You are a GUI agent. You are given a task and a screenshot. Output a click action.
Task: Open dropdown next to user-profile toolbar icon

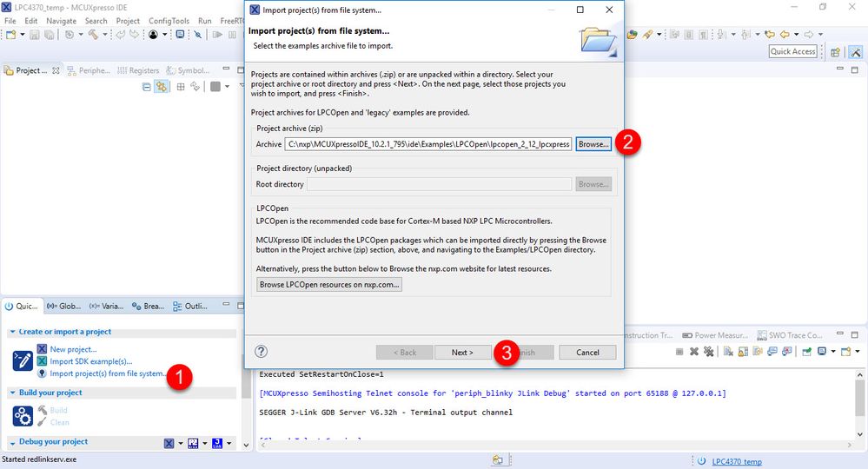(x=164, y=34)
